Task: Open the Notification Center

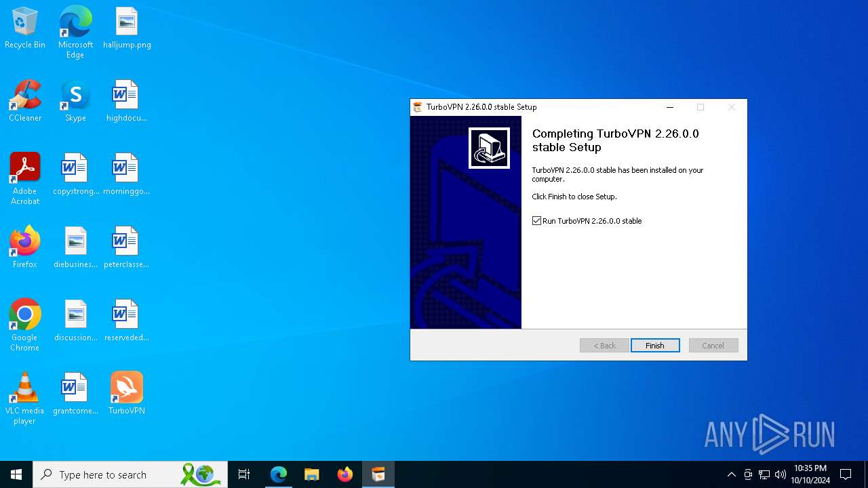Action: [x=846, y=474]
